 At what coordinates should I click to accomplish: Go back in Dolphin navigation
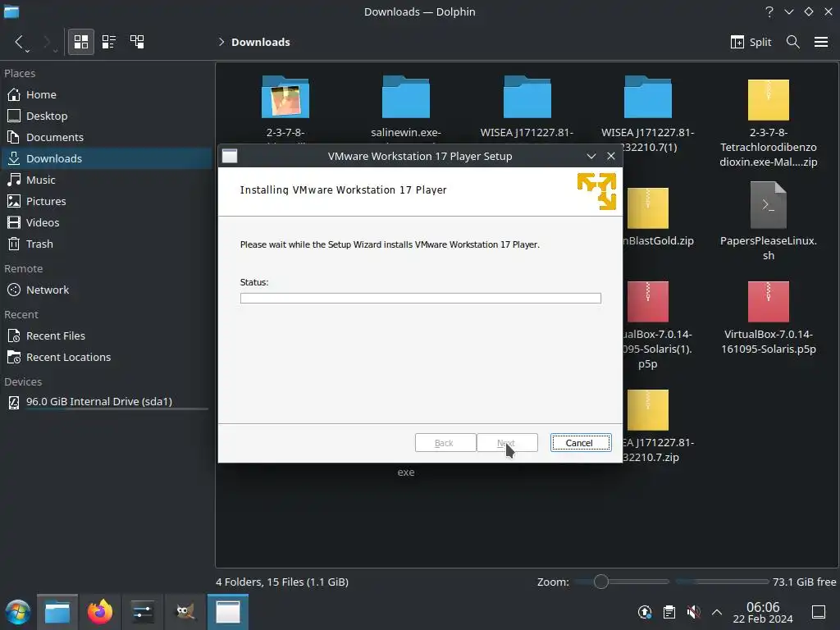pos(19,42)
